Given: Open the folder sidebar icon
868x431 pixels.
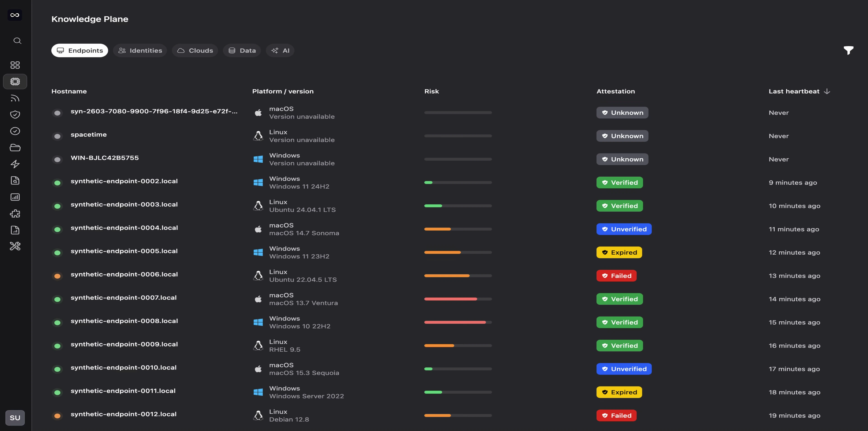Looking at the screenshot, I should tap(15, 148).
